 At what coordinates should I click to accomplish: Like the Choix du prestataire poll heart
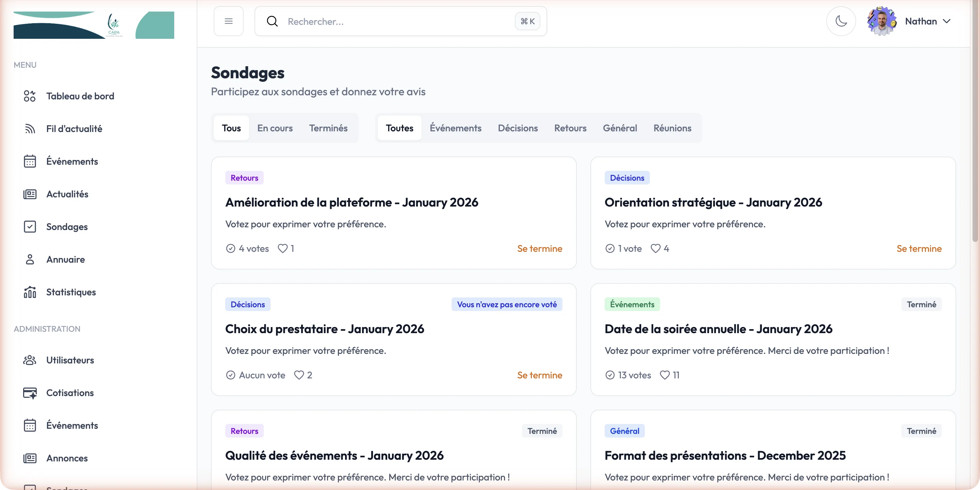(x=299, y=375)
